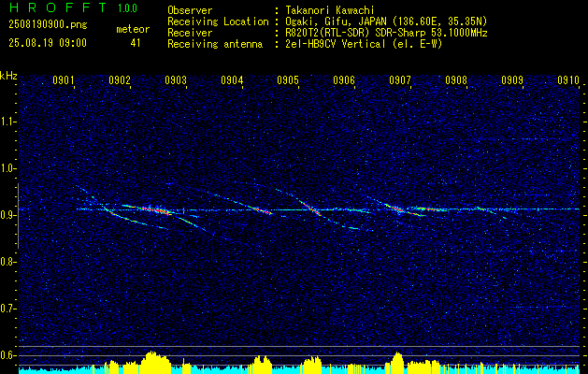
Task: Click the 2el-HB9CV Vertical antenna text
Action: 364,44
